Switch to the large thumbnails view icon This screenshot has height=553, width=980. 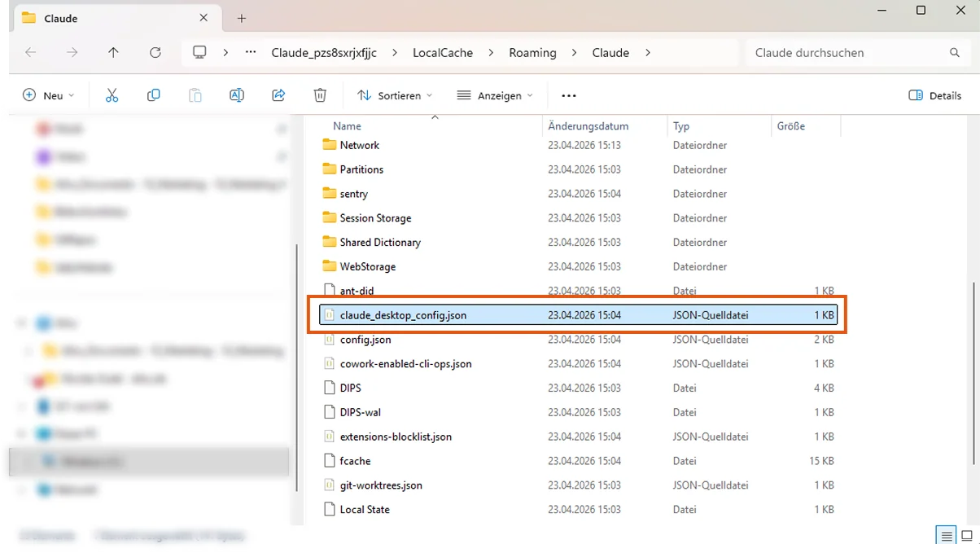tap(967, 536)
